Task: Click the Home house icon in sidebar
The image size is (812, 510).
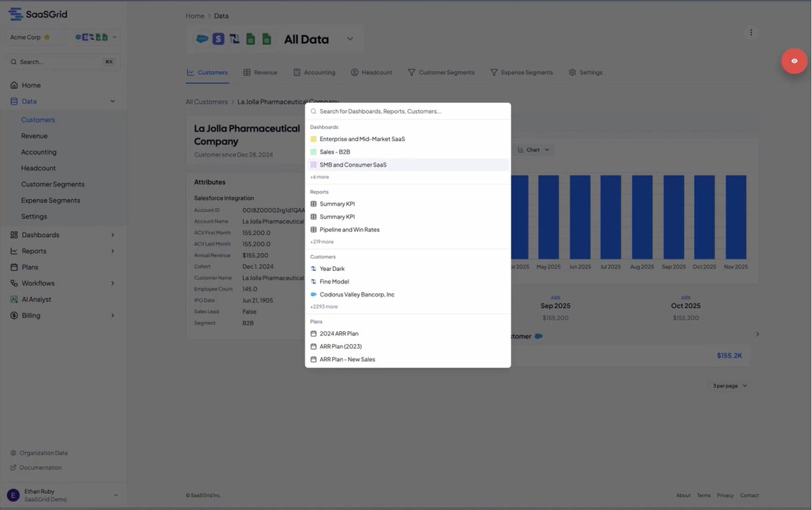Action: click(14, 85)
